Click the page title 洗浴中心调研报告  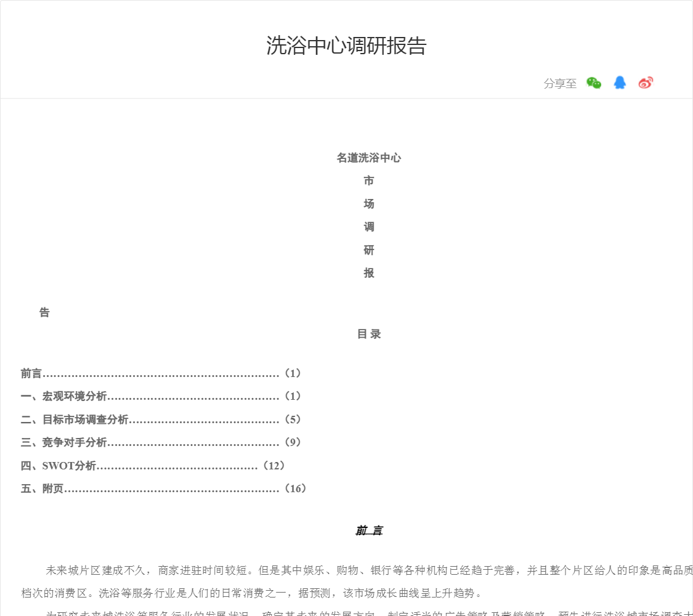346,46
